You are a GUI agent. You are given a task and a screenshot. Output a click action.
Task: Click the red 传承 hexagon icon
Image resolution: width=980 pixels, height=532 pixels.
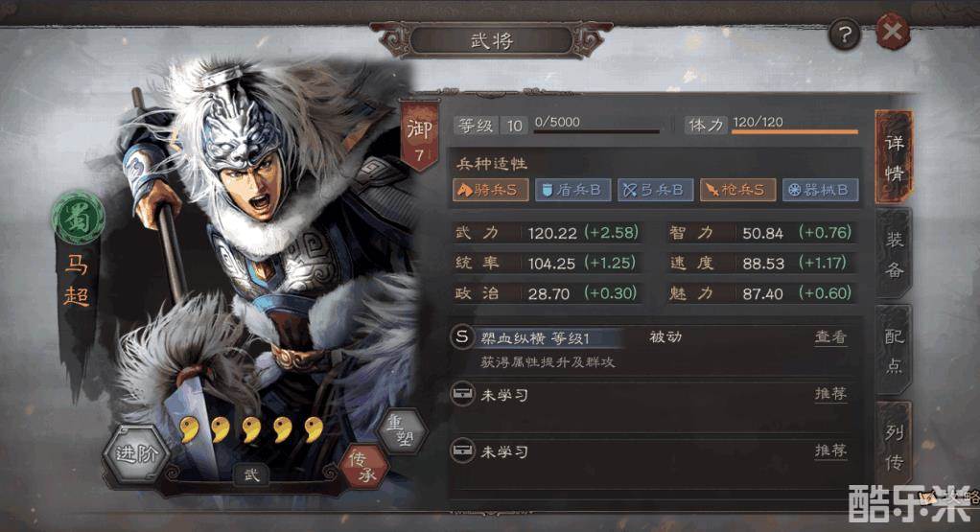[x=363, y=468]
